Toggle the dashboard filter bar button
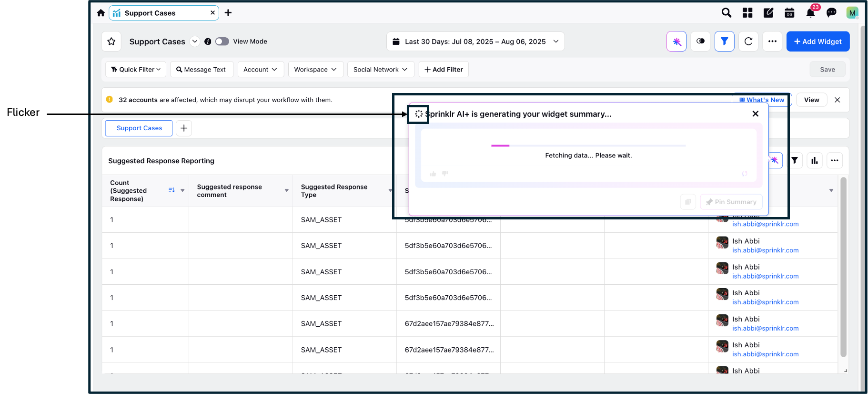The height and width of the screenshot is (394, 868). click(725, 41)
